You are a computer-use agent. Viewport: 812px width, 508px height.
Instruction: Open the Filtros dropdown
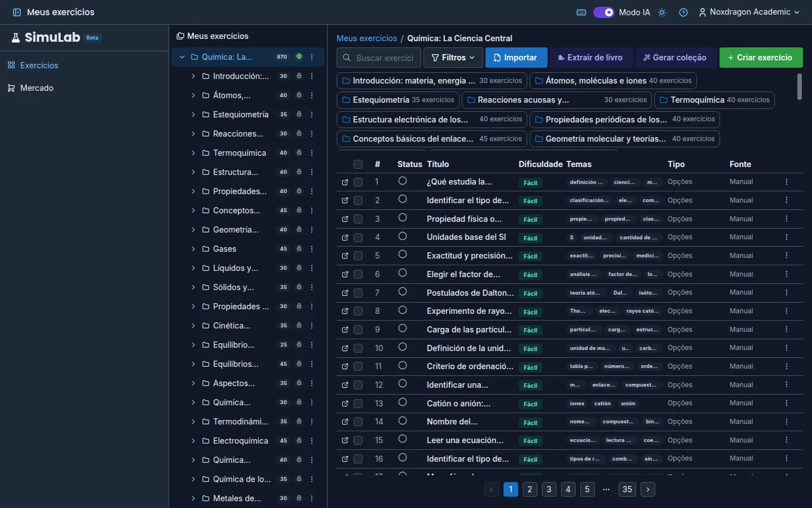(x=453, y=58)
